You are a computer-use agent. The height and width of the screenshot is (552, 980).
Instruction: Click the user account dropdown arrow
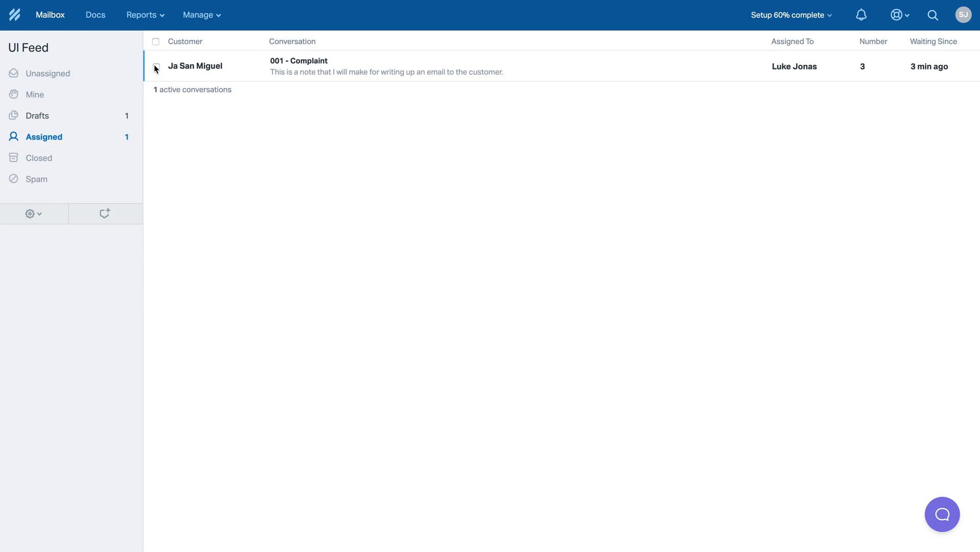[x=963, y=14]
